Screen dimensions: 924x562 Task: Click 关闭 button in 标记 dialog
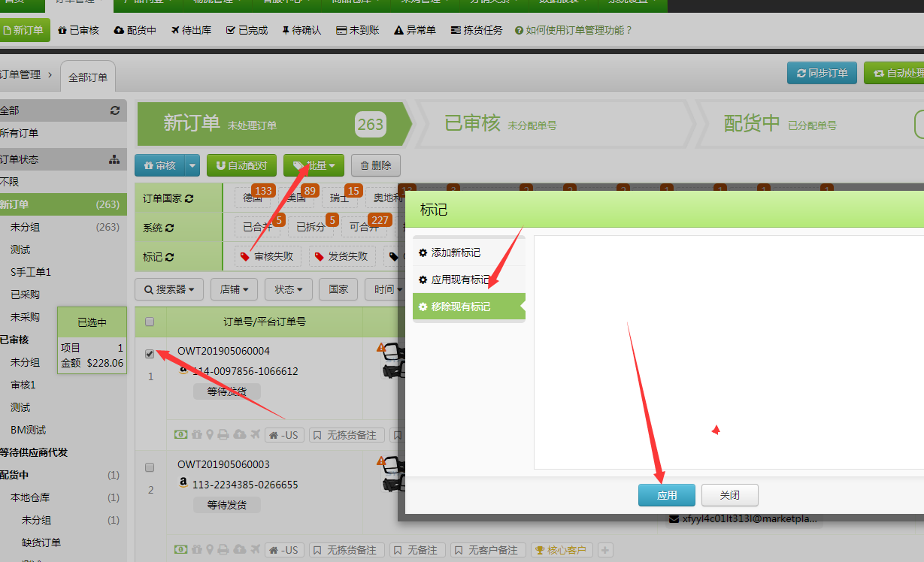(730, 495)
